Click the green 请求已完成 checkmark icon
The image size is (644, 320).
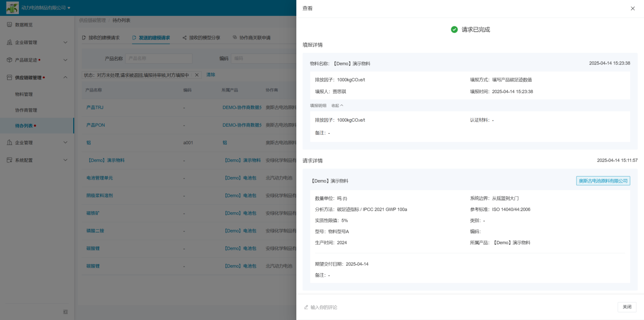coord(454,30)
